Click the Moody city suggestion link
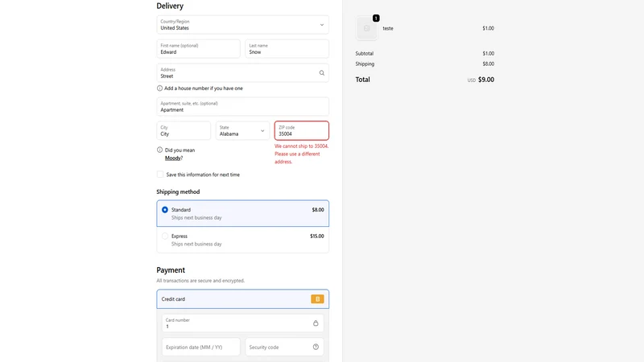This screenshot has height=362, width=644. 173,158
